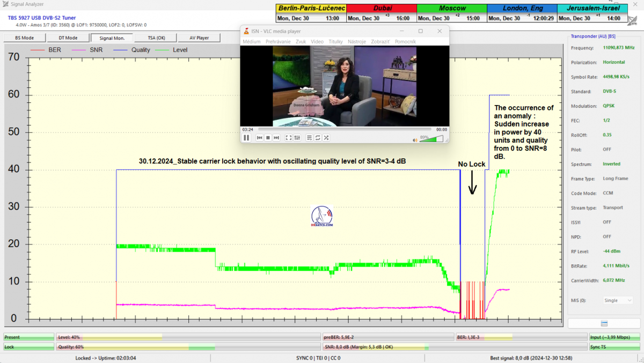This screenshot has height=363, width=644.
Task: Click the VLC playback seek bar
Action: coord(343,129)
